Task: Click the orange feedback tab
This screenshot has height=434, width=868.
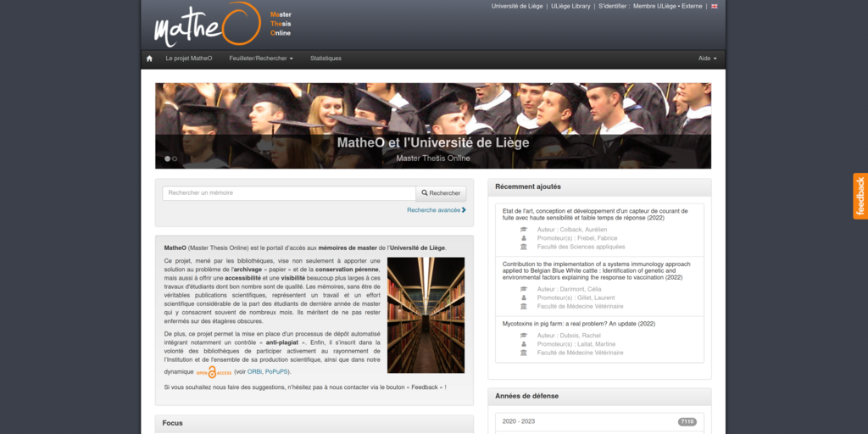Action: (860, 196)
